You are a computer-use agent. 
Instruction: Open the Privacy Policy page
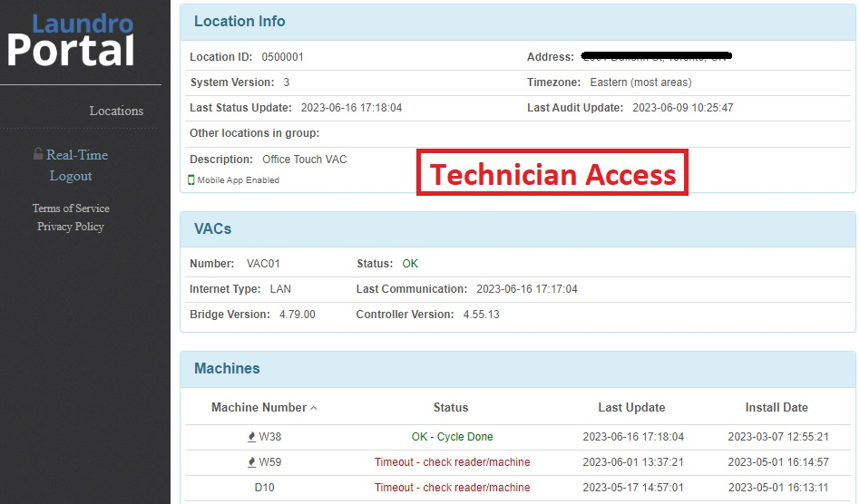point(71,227)
